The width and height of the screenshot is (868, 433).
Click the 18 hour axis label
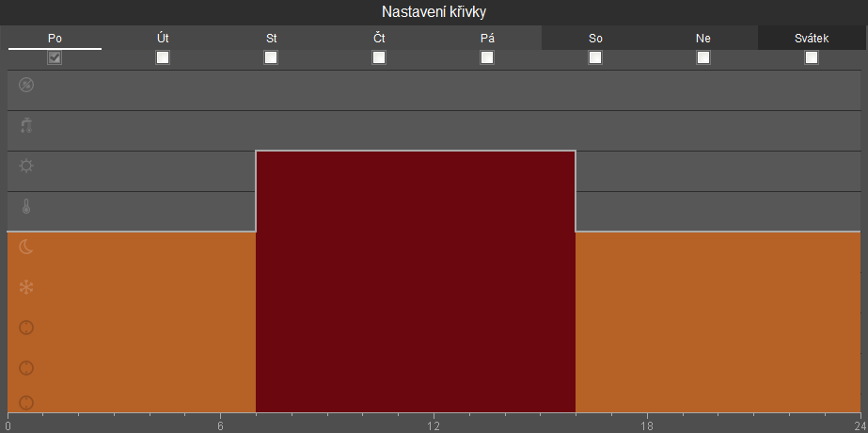pos(647,426)
